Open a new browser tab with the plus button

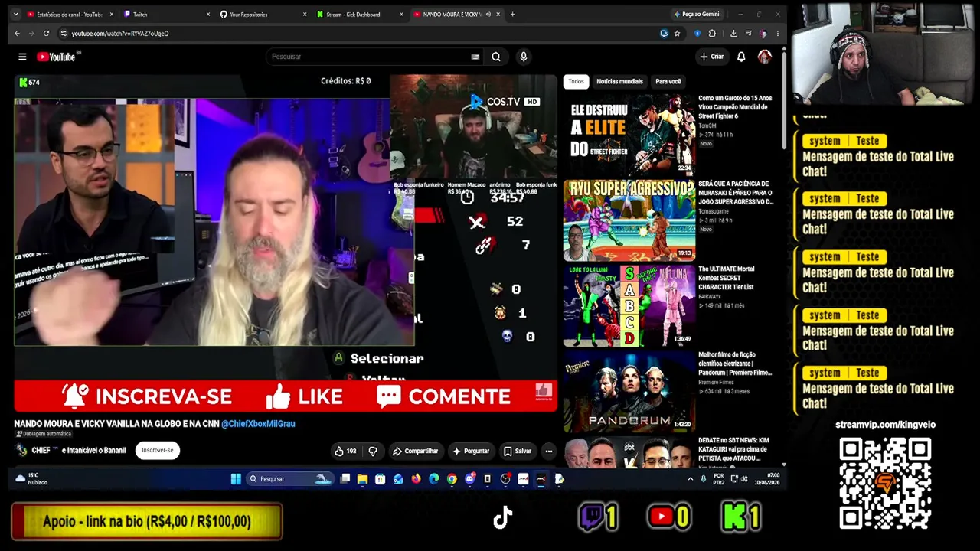click(x=512, y=15)
